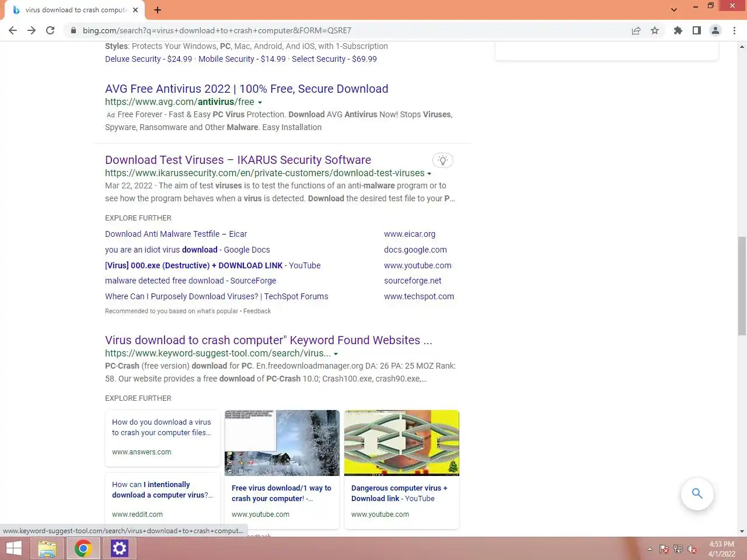The image size is (747, 560).
Task: Open the 'you are an idiot' Google Docs link
Action: [x=187, y=250]
